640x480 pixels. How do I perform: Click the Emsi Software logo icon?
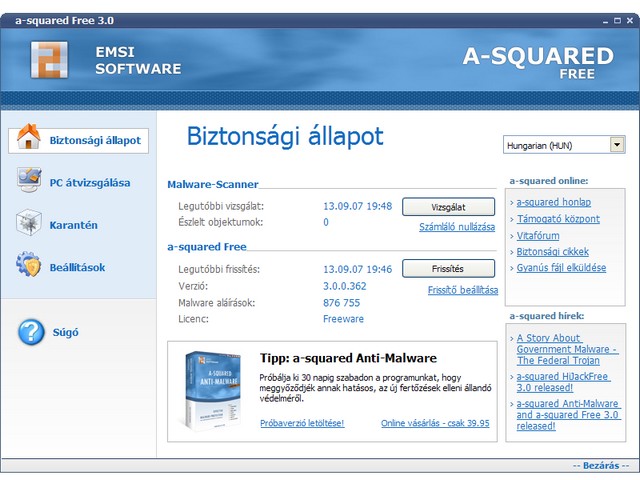click(49, 60)
